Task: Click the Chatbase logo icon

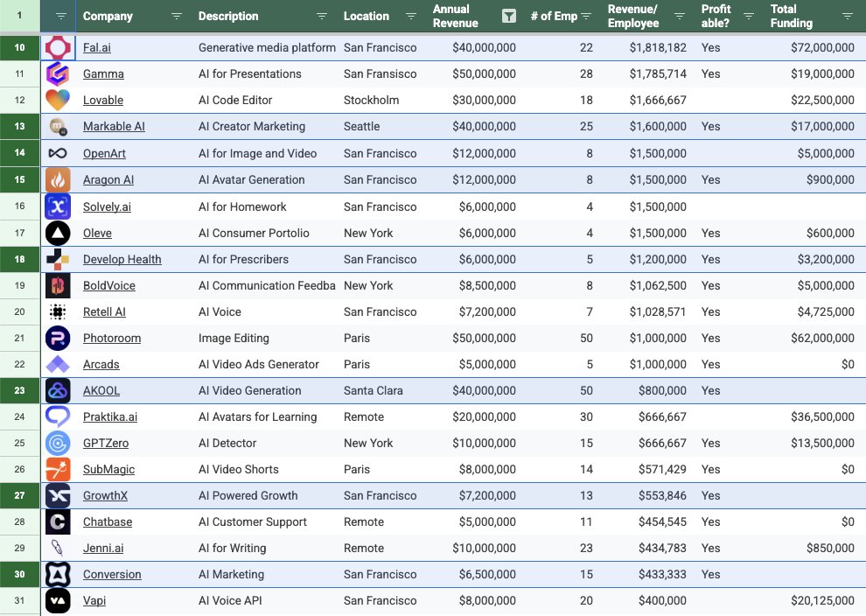Action: coord(58,521)
